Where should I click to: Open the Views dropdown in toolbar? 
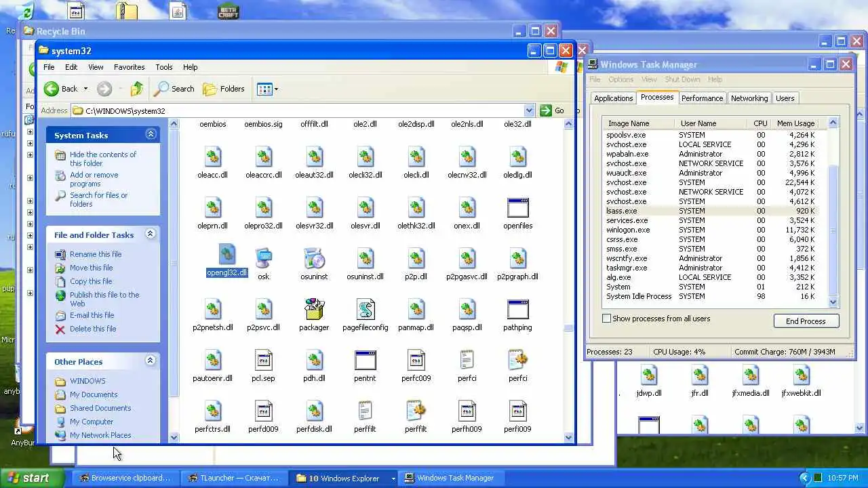coord(267,89)
